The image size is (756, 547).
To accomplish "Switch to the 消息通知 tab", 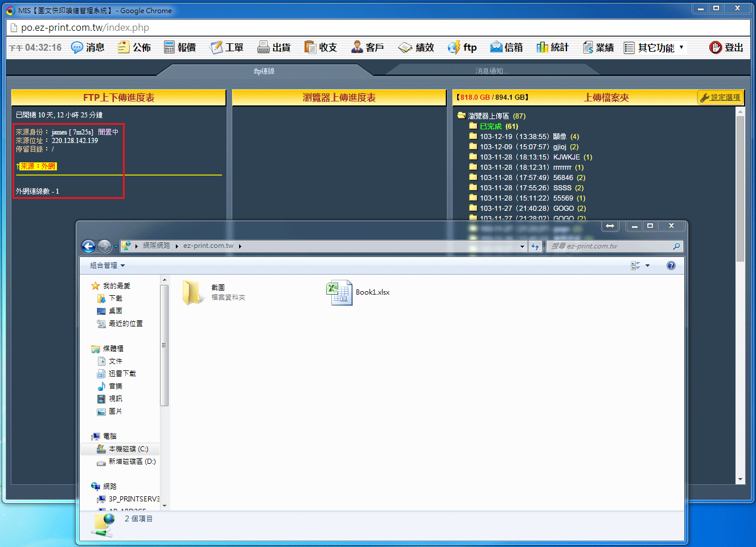I will point(491,71).
